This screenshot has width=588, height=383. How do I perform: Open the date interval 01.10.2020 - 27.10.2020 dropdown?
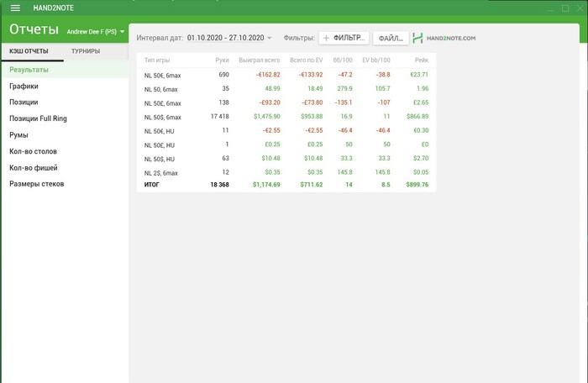(x=229, y=38)
